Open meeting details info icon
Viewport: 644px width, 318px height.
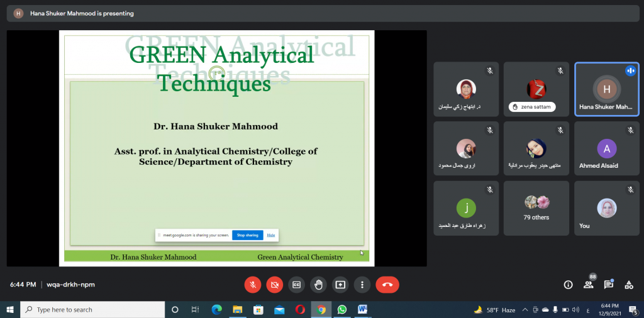568,285
